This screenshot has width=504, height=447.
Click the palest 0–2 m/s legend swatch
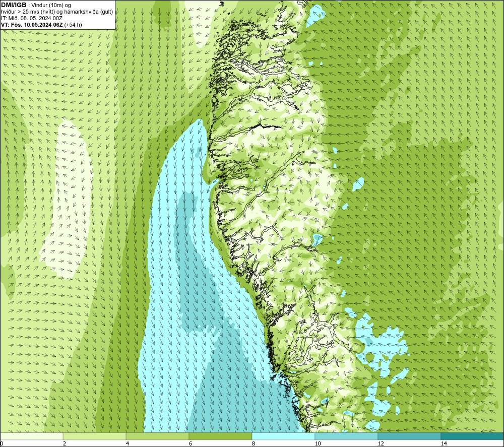[x=31, y=436]
